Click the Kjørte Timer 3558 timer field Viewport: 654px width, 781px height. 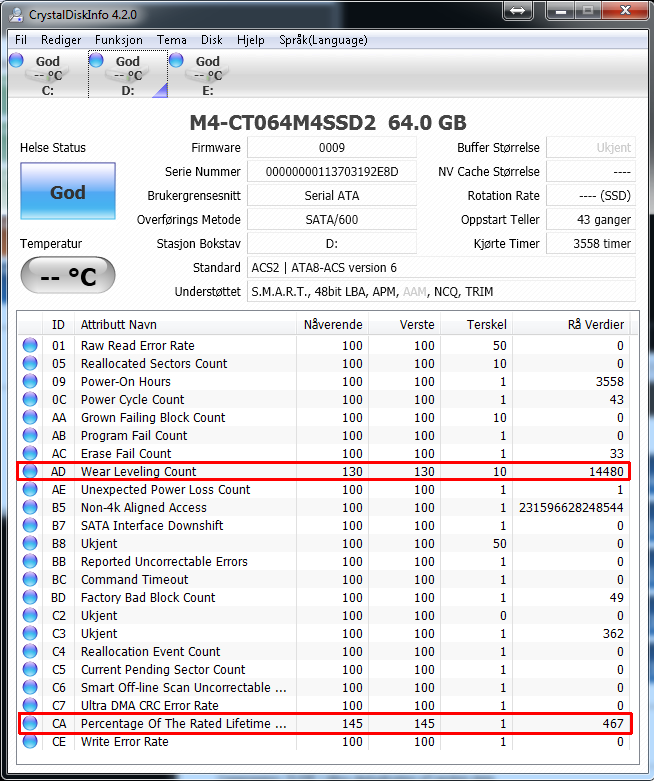click(591, 244)
